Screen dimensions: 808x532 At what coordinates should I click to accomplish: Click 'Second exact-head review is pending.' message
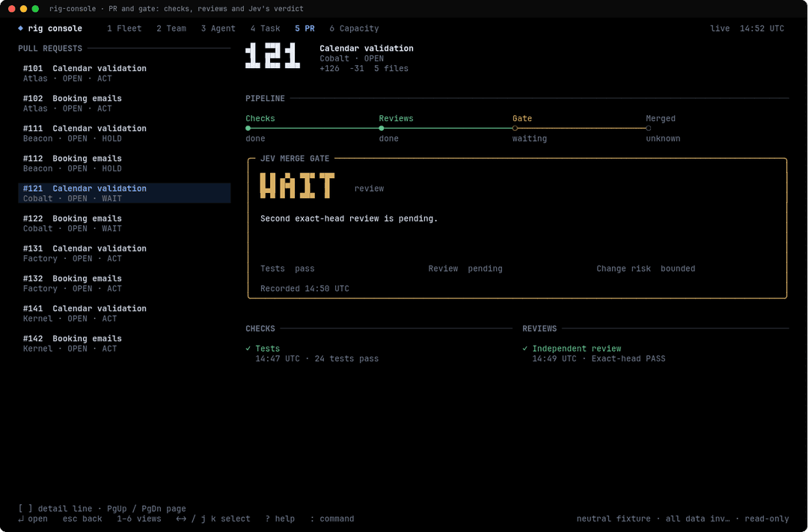point(349,218)
